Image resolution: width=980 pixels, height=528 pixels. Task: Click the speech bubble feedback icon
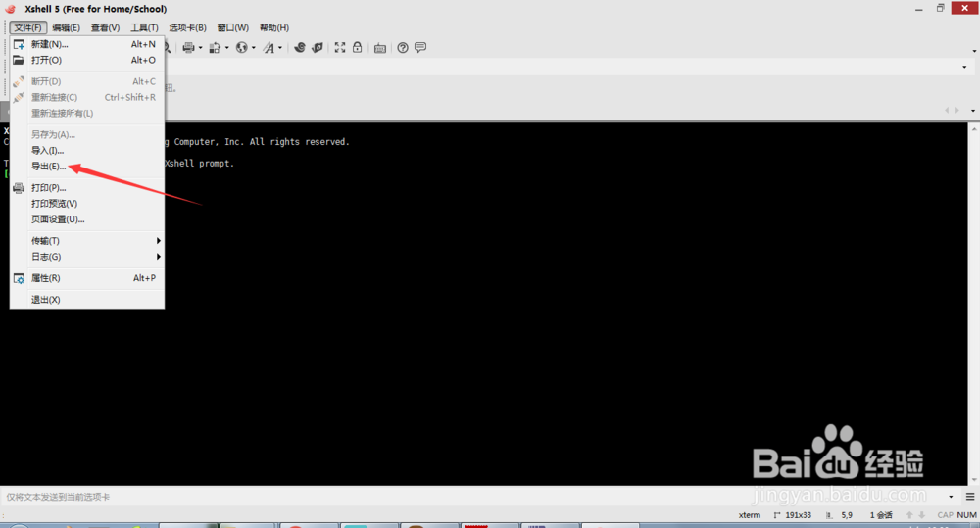[420, 47]
